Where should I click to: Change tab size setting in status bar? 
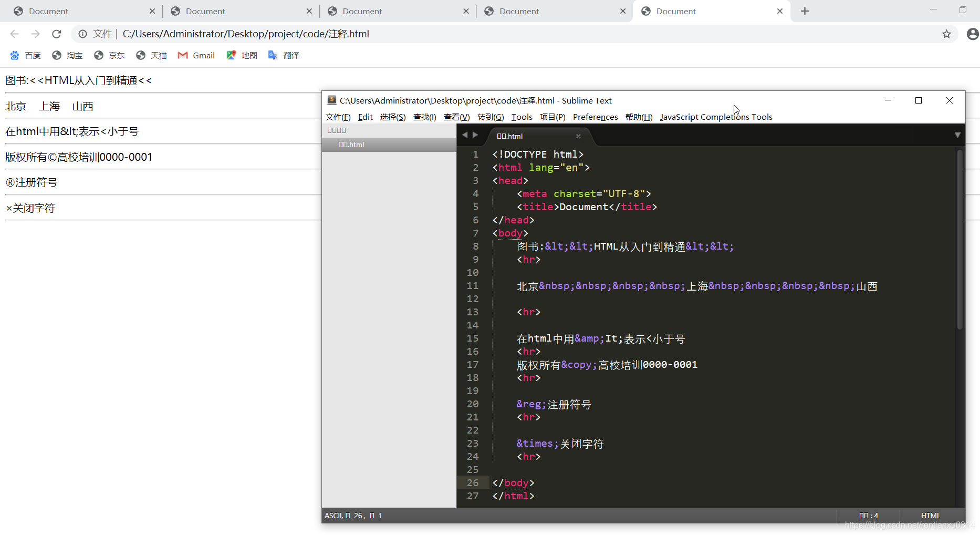click(869, 516)
